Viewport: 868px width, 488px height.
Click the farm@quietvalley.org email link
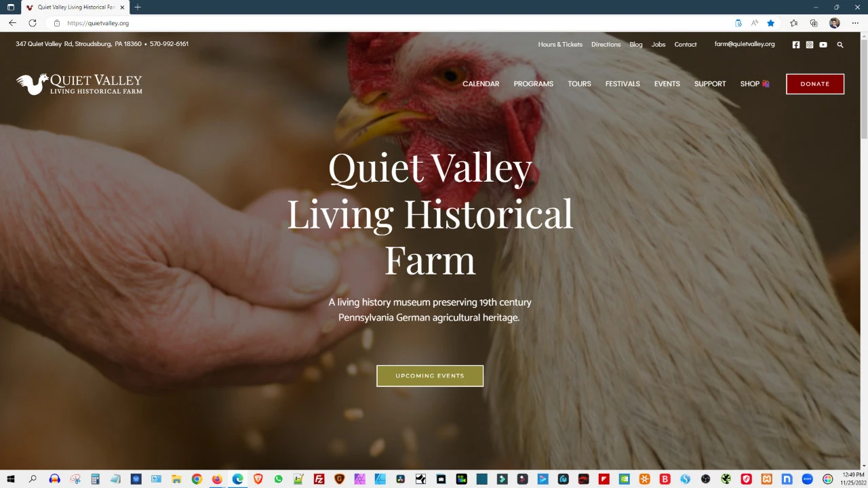745,44
